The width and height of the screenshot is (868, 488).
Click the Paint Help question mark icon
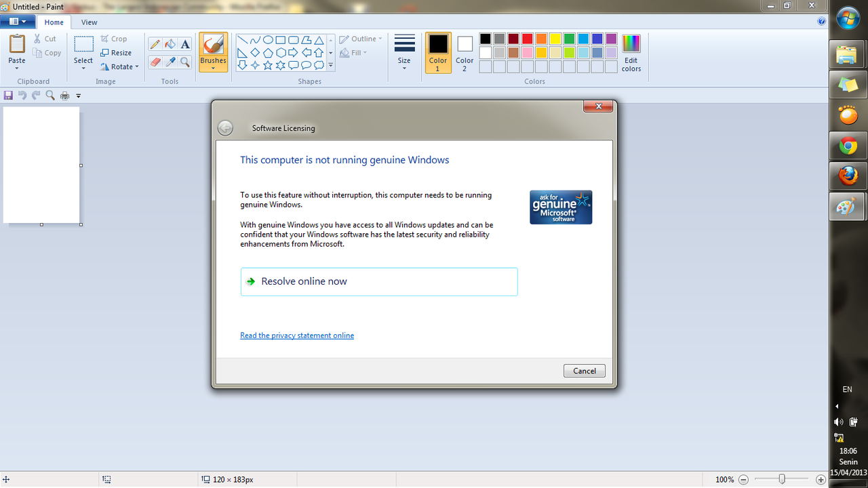(822, 21)
